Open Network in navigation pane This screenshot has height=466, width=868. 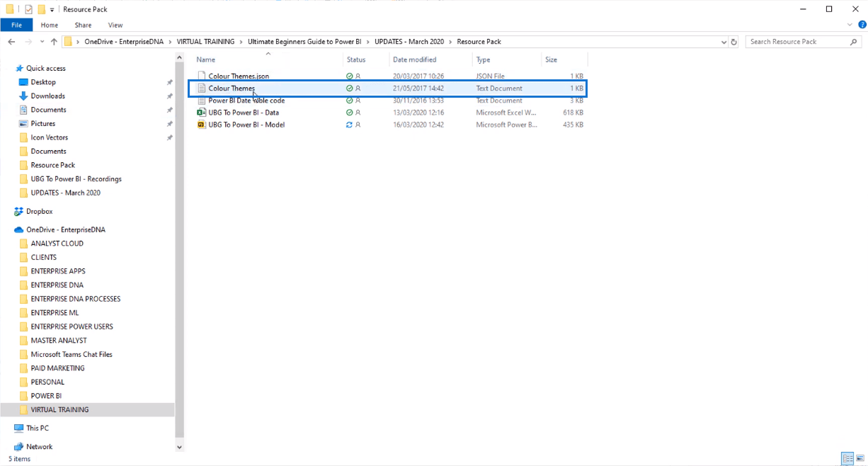click(39, 447)
